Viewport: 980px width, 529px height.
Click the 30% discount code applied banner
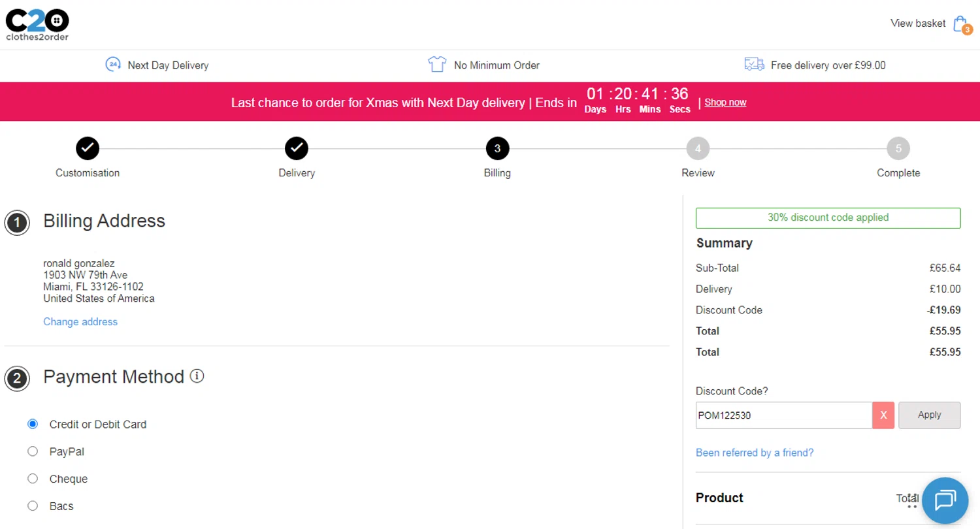828,217
